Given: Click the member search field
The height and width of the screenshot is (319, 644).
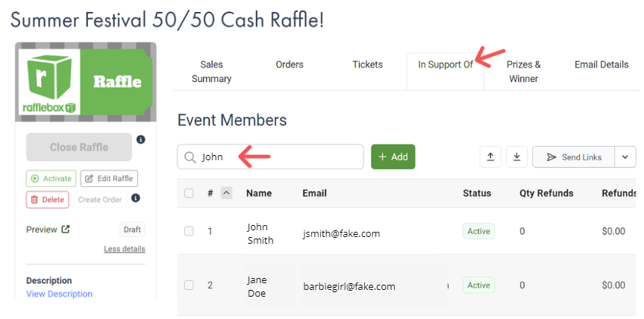Looking at the screenshot, I should (x=270, y=157).
